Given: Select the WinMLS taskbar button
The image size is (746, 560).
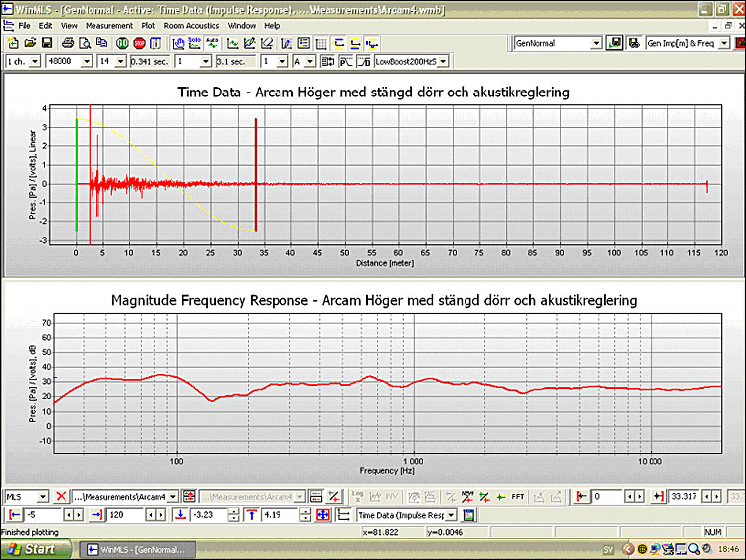Looking at the screenshot, I should 138,550.
